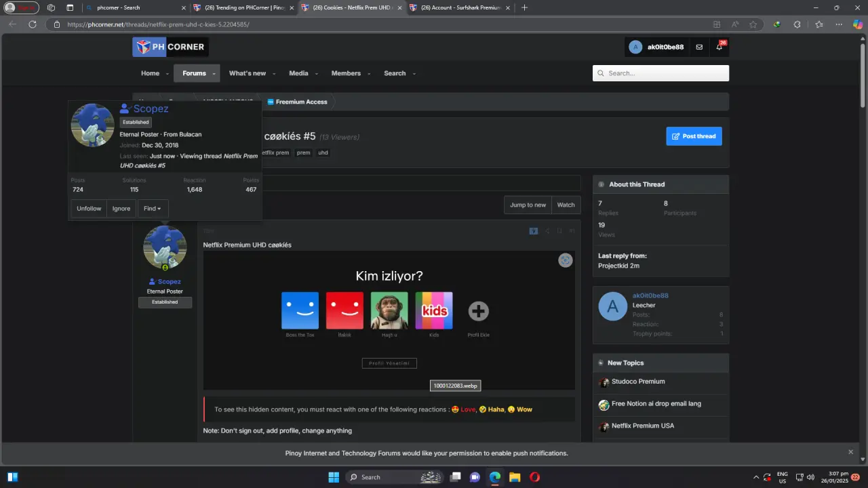The width and height of the screenshot is (868, 488).
Task: Open the What's new navigation item
Action: (248, 73)
